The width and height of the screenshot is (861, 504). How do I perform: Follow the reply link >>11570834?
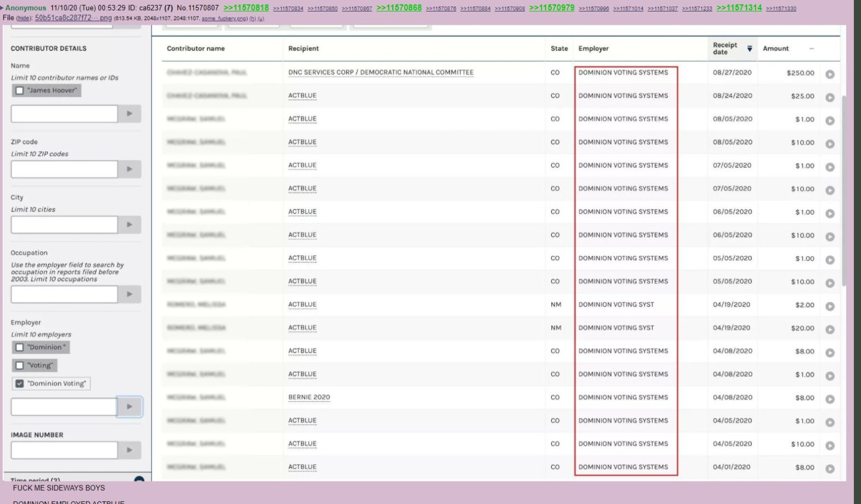(288, 9)
